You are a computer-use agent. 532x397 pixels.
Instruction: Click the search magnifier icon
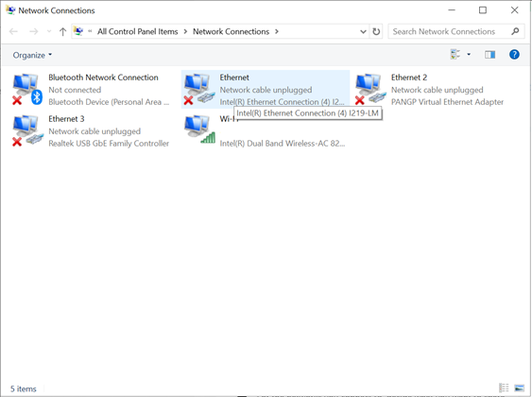click(x=515, y=31)
